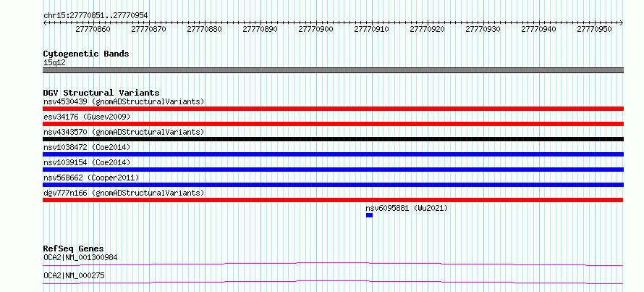Click the esv34176 (Gusev2009) label
This screenshot has height=292, width=644.
click(x=87, y=117)
